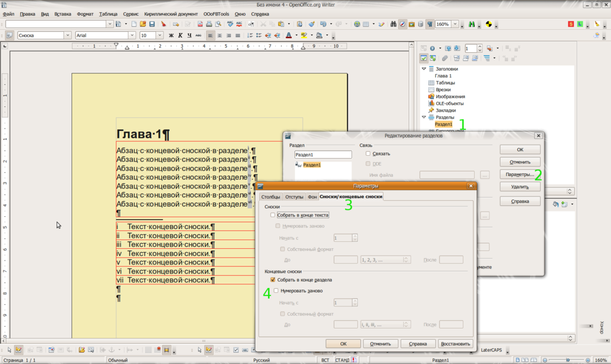Click the Paste clipboard icon

tap(281, 24)
